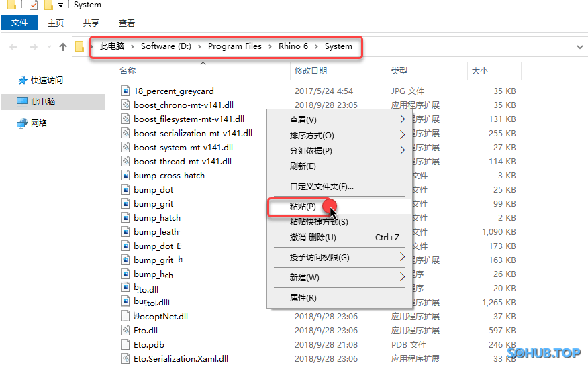The width and height of the screenshot is (588, 365).
Task: Click Program Files in address breadcrumb
Action: tap(234, 46)
